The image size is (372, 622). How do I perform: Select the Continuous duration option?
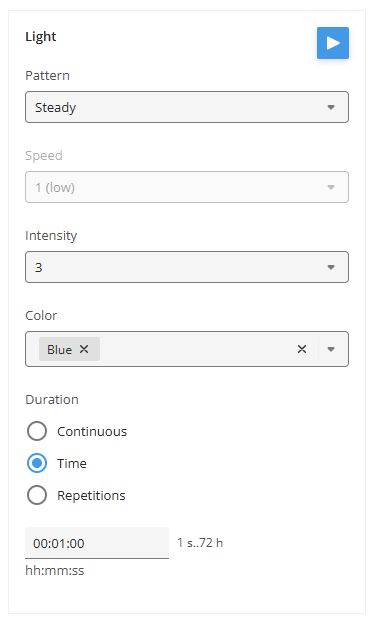37,431
